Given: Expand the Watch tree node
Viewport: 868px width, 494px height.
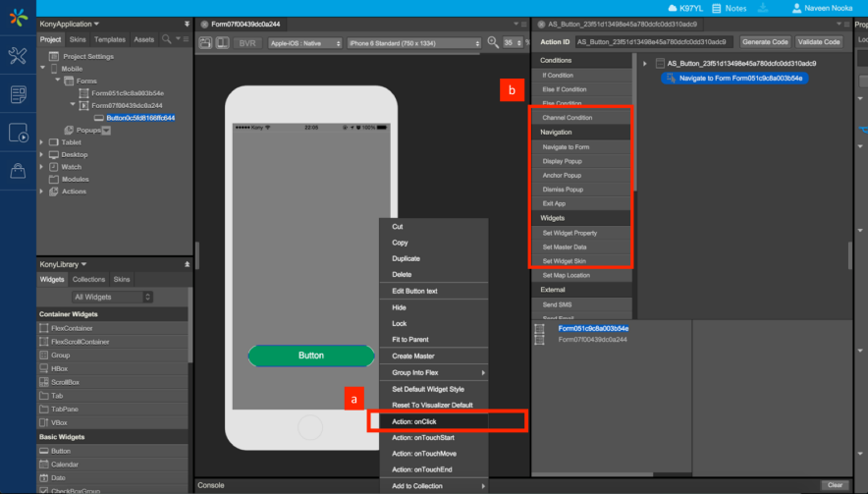Looking at the screenshot, I should 41,167.
